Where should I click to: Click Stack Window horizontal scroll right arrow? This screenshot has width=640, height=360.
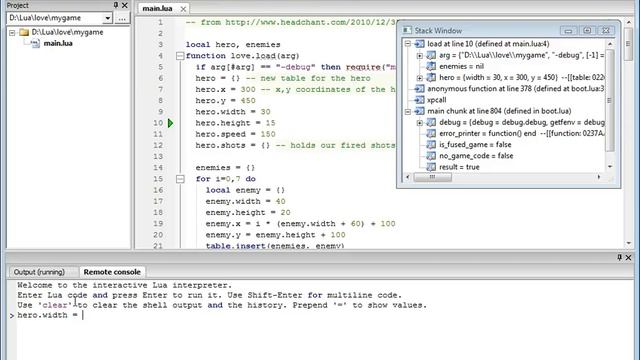tap(599, 177)
